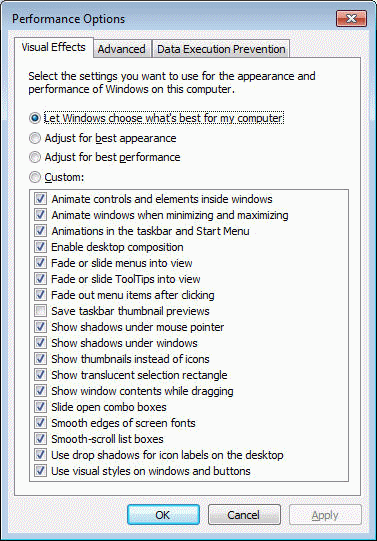Close the Performance Options dialog

(351, 19)
